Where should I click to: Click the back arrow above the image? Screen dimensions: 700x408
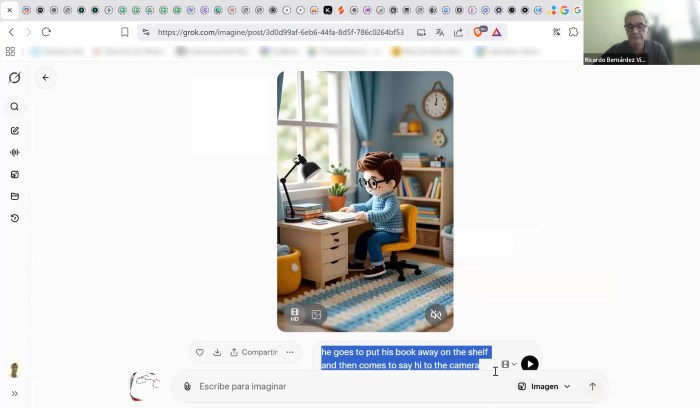pyautogui.click(x=45, y=77)
